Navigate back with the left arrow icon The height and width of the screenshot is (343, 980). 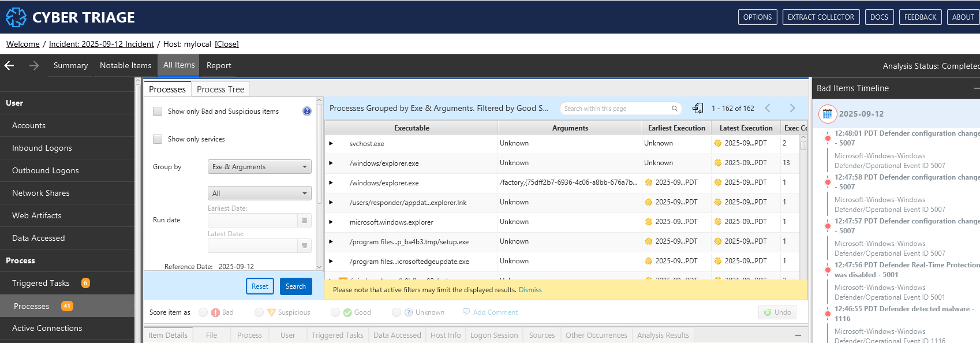(9, 66)
